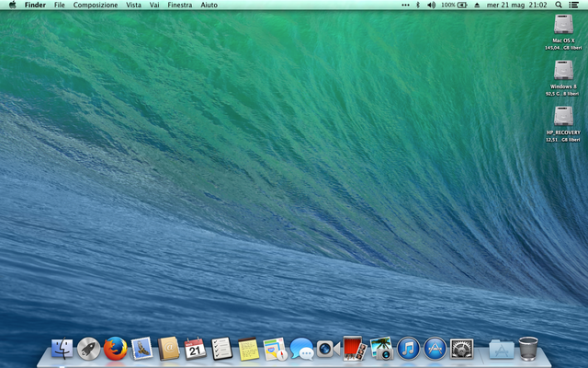Viewport: 588px width, 368px height.
Task: Open the volume control in menu bar
Action: pos(431,5)
